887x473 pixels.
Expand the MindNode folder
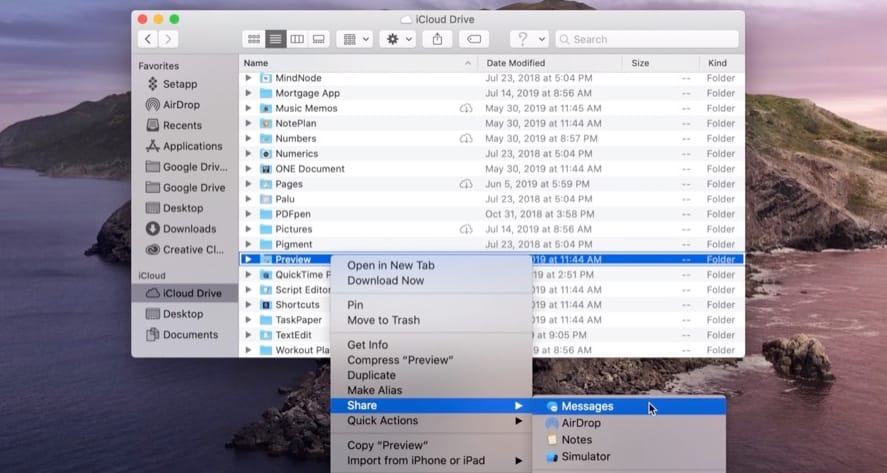pos(248,78)
